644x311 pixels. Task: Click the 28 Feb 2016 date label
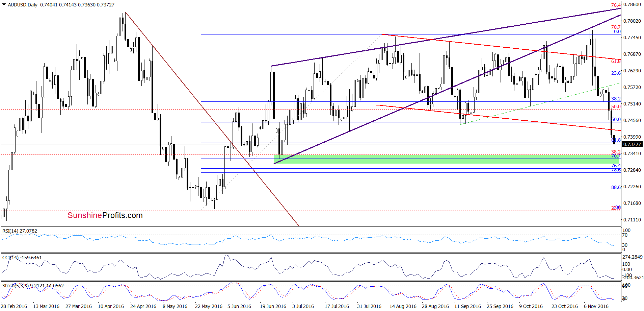(14, 306)
